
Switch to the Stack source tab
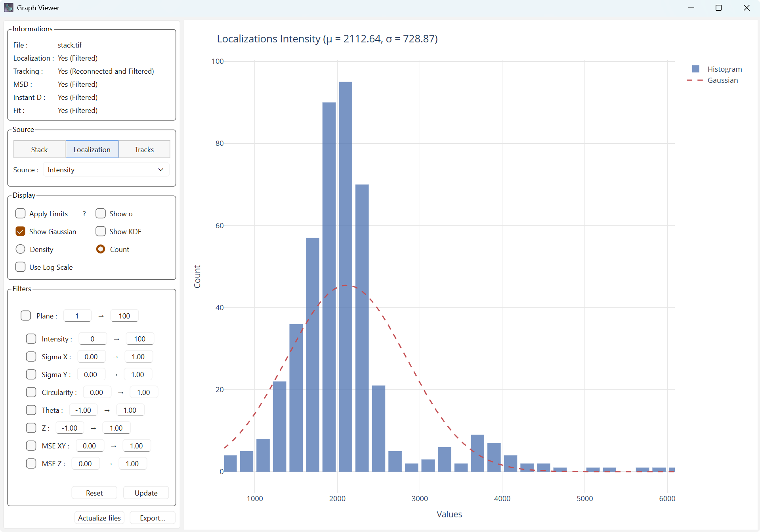(39, 149)
